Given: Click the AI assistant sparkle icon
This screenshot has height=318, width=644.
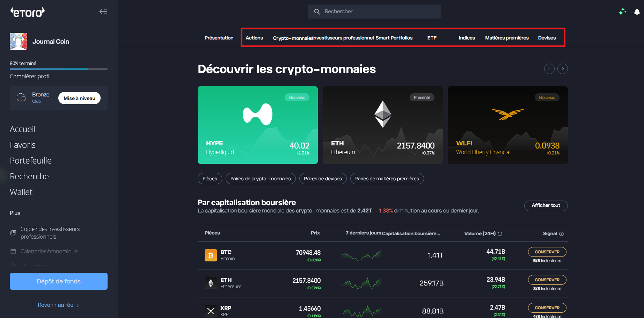Looking at the screenshot, I should coord(622,12).
